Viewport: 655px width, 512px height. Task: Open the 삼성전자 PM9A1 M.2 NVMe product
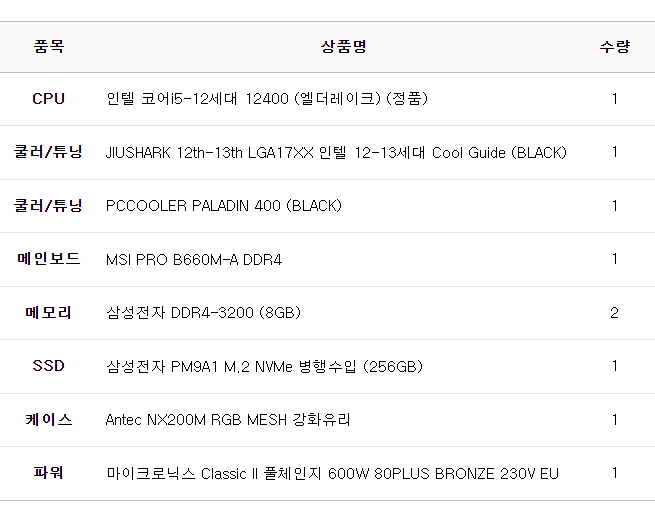264,367
